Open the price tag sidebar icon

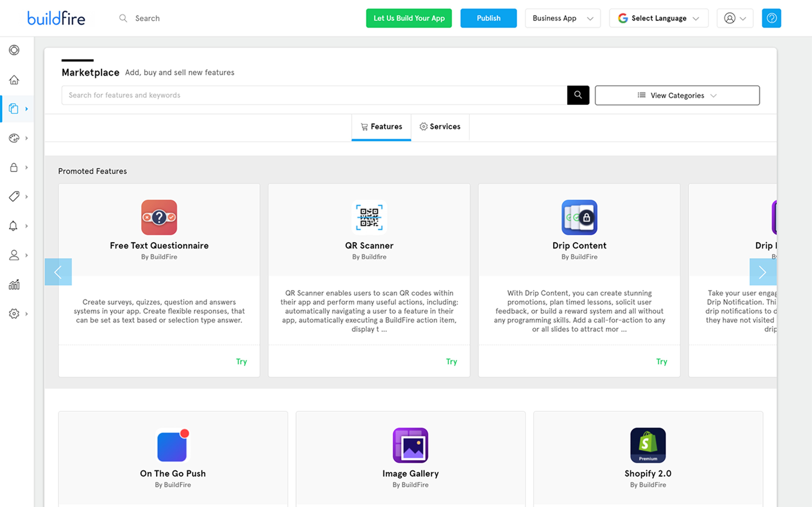coord(14,196)
